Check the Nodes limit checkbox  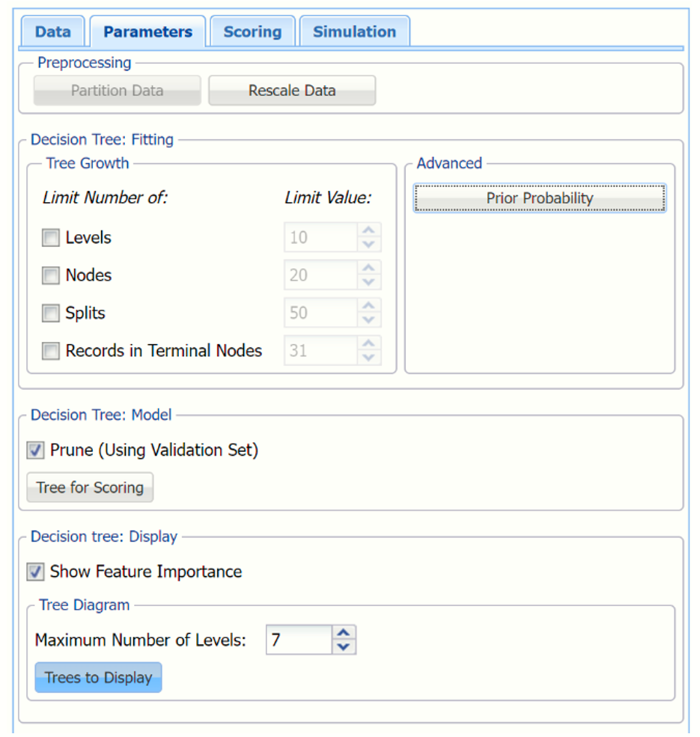[51, 275]
